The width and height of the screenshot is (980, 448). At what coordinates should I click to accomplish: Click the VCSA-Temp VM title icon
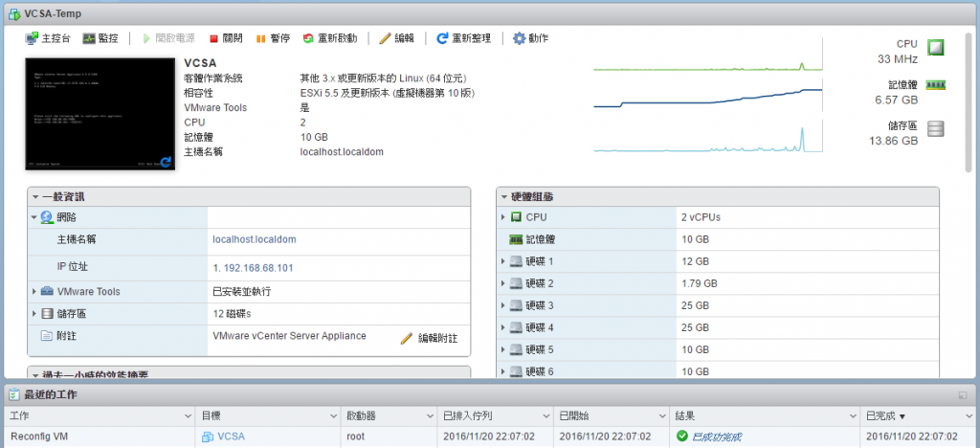[x=13, y=13]
